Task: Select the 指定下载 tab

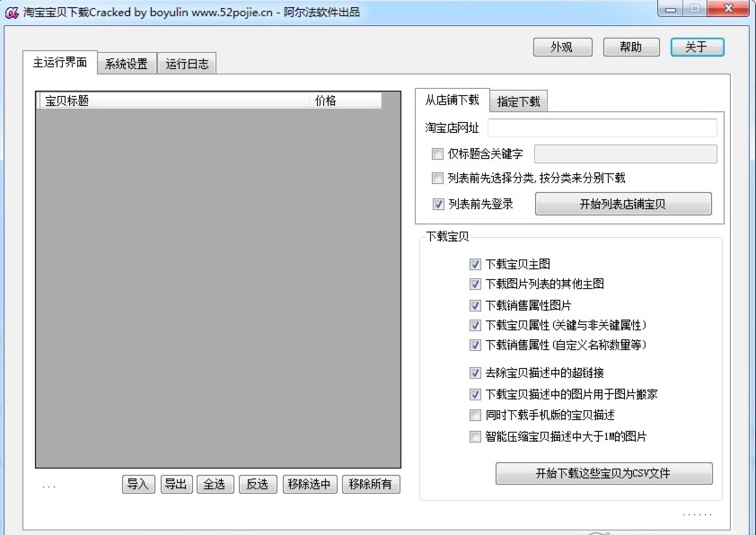Action: click(518, 101)
